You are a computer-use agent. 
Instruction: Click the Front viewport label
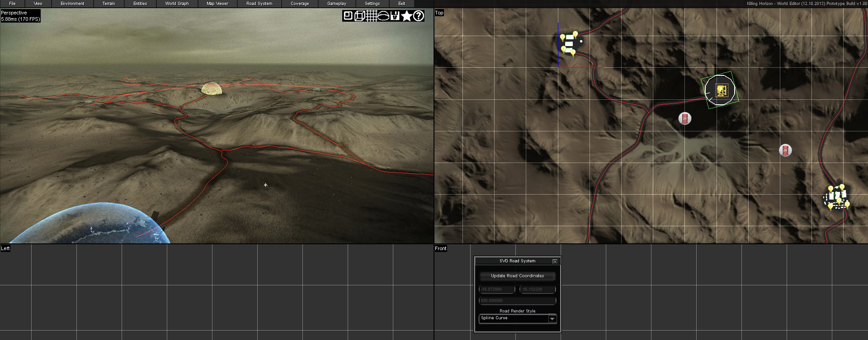441,249
